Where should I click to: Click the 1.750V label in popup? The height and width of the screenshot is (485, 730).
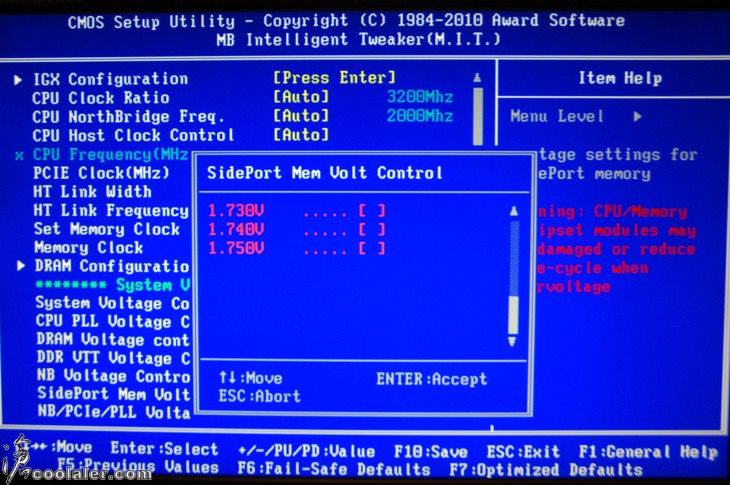pos(236,248)
